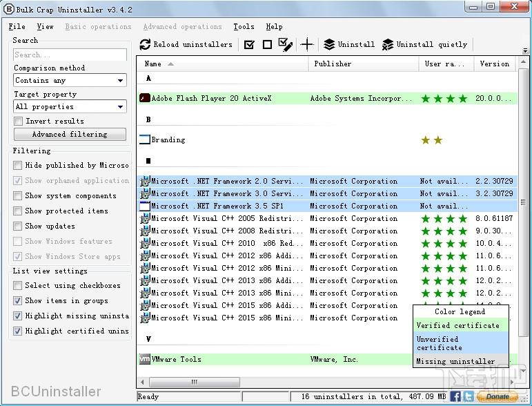
Task: Click the icon for Visual C++ 2005 Redistributable
Action: tap(145, 218)
